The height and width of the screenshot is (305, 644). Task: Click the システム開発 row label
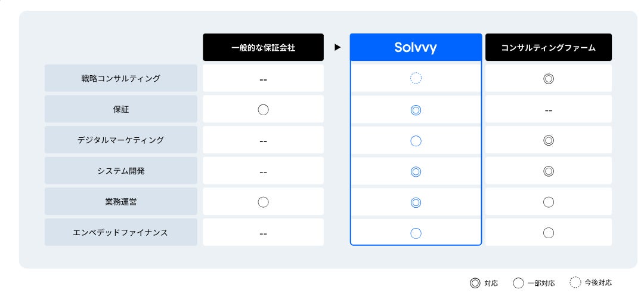tap(121, 171)
